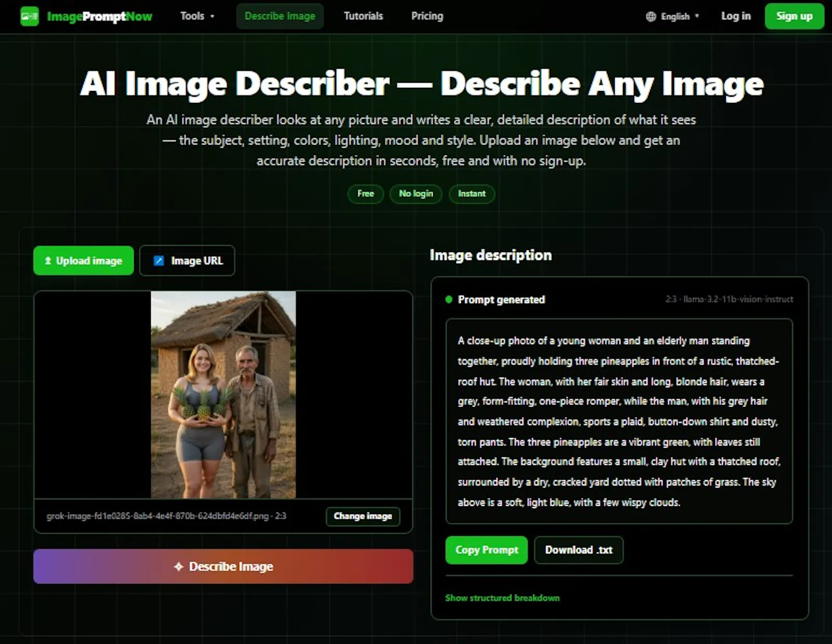832x644 pixels.
Task: Click the Download .txt button
Action: pos(578,550)
